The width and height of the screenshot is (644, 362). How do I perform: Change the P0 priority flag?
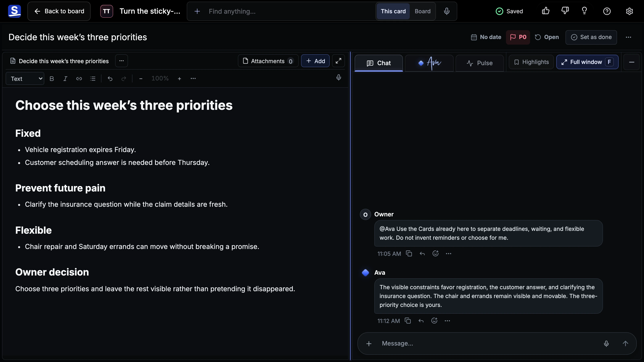tap(518, 37)
